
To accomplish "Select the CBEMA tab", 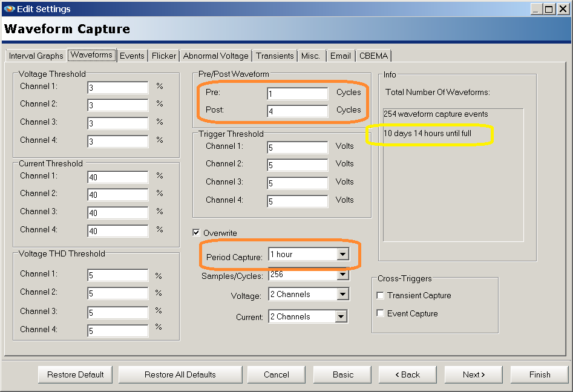I will [373, 55].
